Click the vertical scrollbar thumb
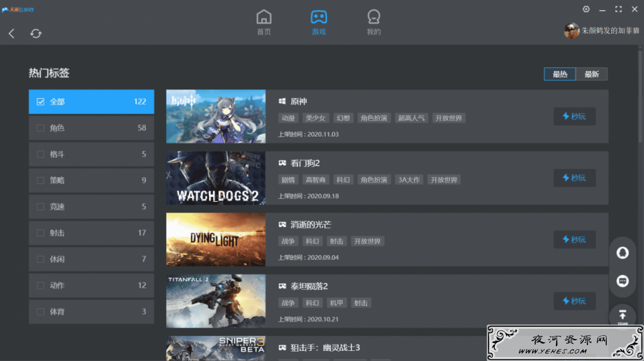This screenshot has height=361, width=644. click(640, 96)
